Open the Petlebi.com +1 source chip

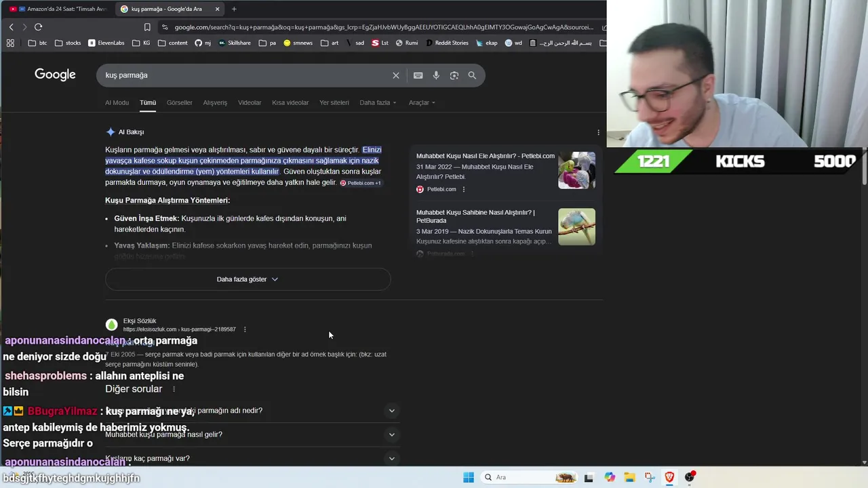click(x=361, y=183)
